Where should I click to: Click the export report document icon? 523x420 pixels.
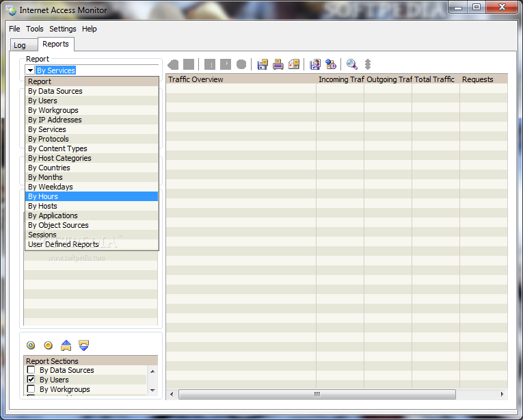[294, 64]
